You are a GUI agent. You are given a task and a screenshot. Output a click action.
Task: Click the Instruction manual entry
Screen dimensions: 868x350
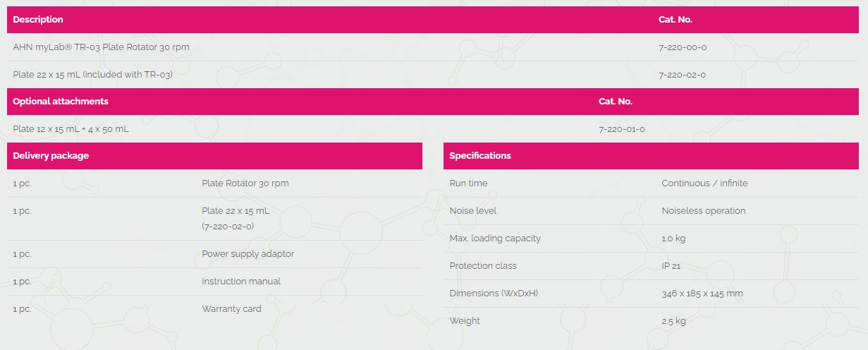tap(241, 282)
